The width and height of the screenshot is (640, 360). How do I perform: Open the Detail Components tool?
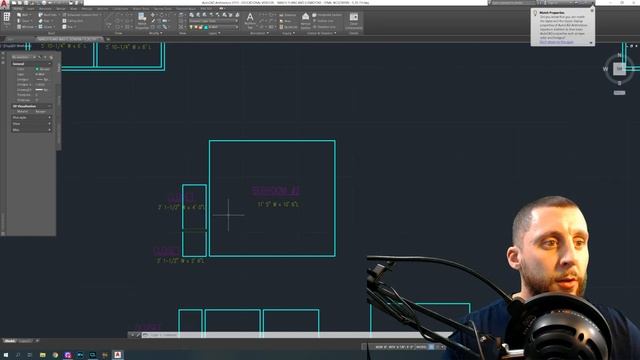[353, 20]
